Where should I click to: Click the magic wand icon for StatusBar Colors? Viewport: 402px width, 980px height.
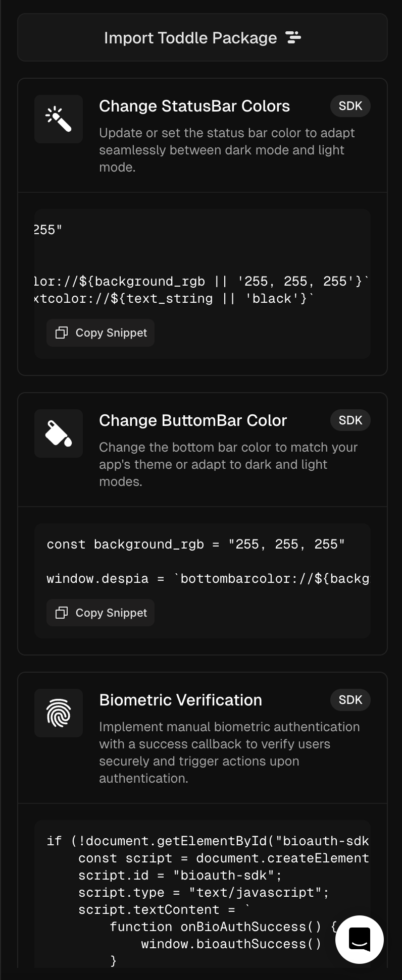coord(59,119)
